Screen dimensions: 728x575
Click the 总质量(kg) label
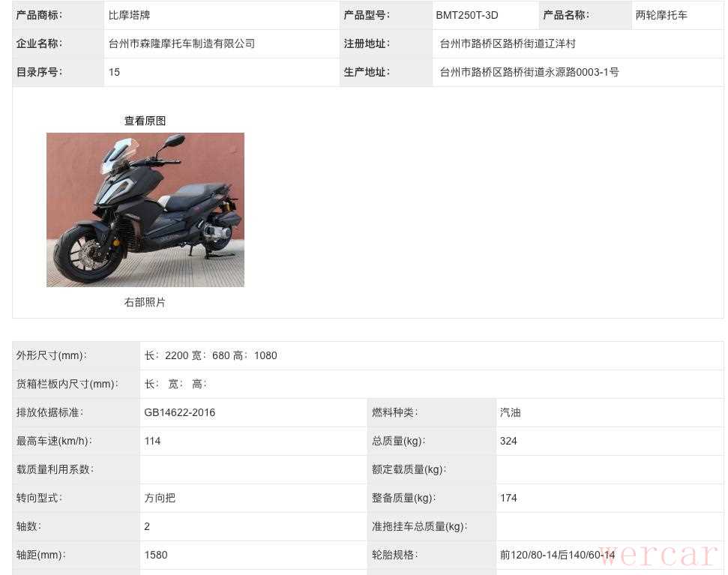click(398, 441)
